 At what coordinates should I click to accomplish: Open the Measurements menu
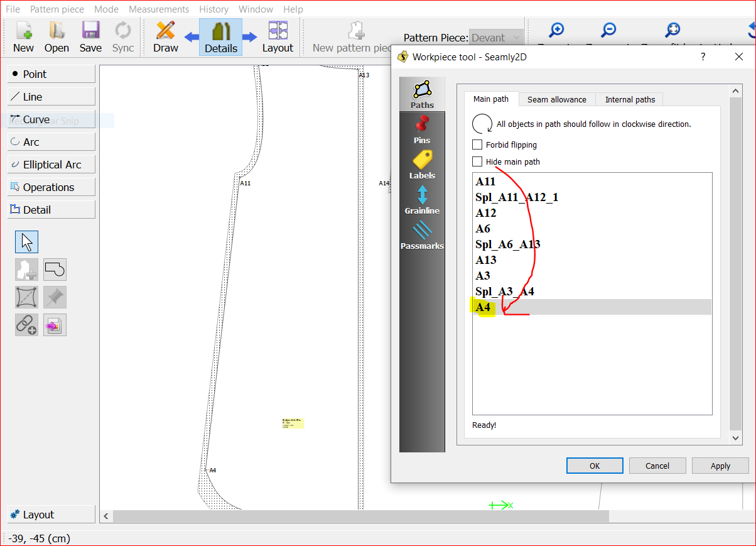[159, 9]
